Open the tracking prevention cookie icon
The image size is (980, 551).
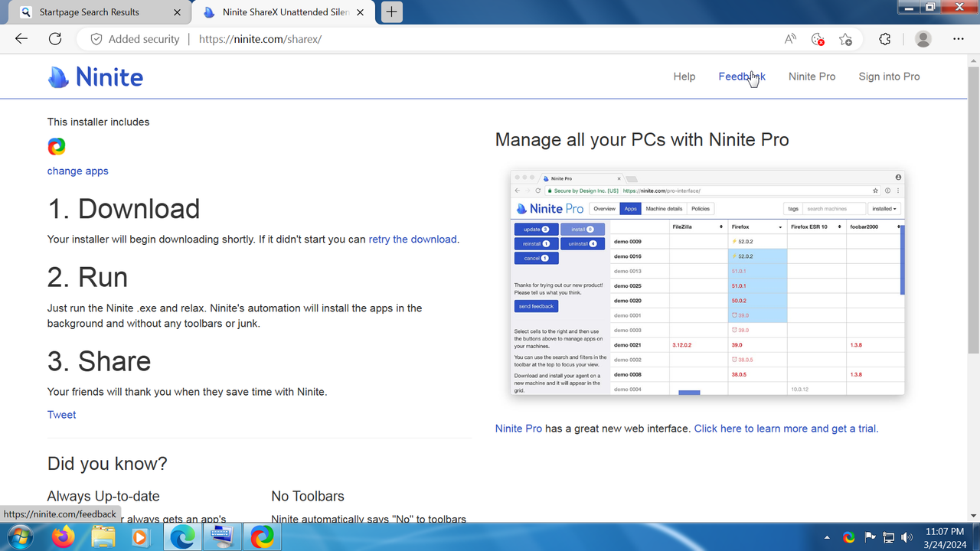(818, 39)
